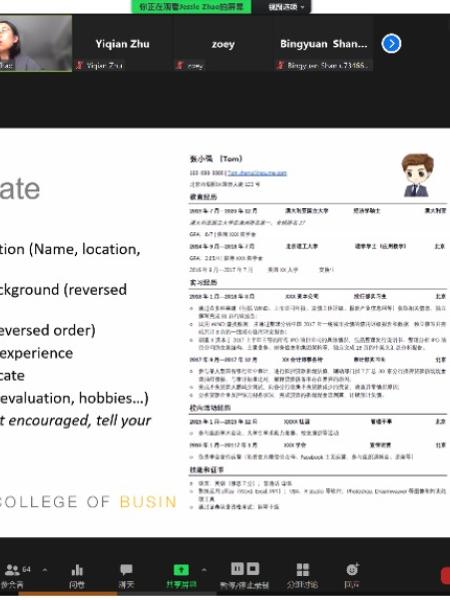Expand the caret next to share screen
Screen dimensions: 450x600
coord(204,570)
